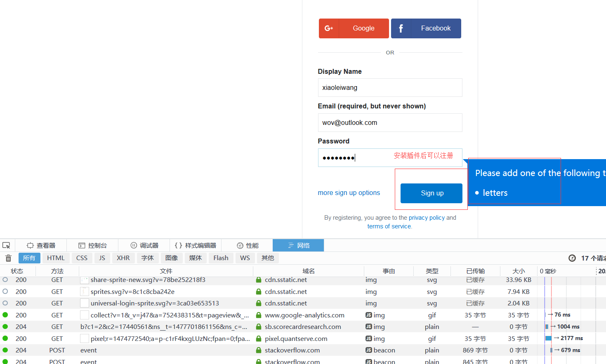606x364 pixels.
Task: Open the 控制台 console tab
Action: point(92,245)
